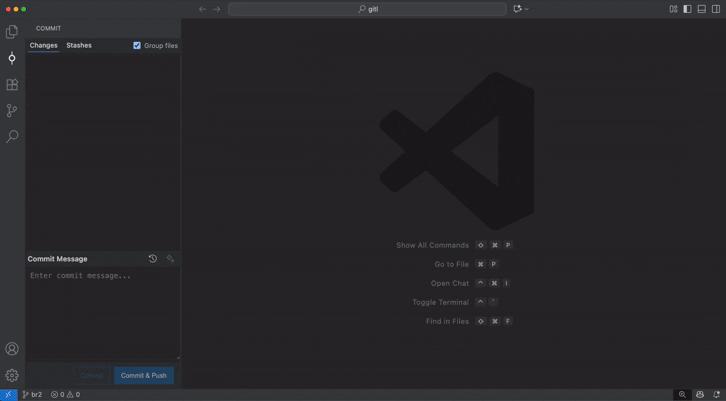
Task: Open the Manage gear menu
Action: point(12,376)
